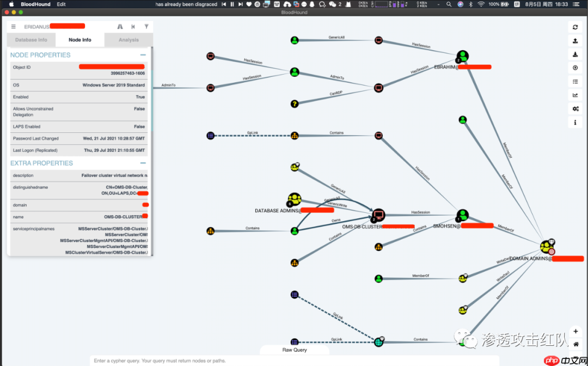Viewport: 588px width, 366px height.
Task: Click the Import Graph icon
Action: pyautogui.click(x=575, y=54)
